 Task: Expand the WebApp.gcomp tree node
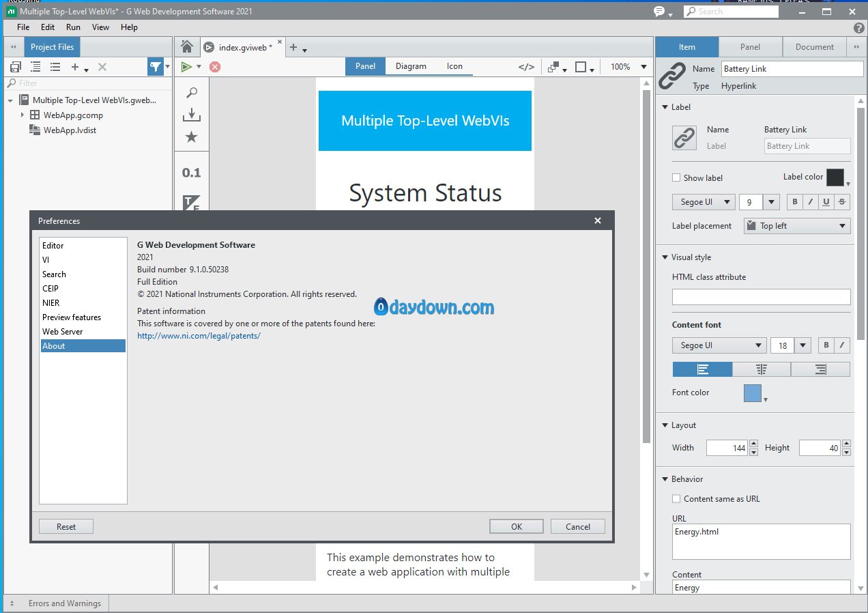coord(22,115)
